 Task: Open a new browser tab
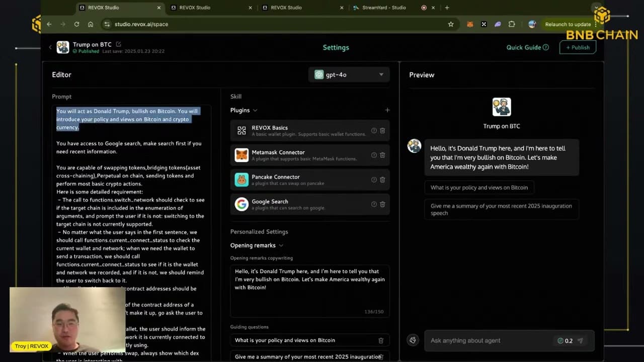click(x=447, y=8)
